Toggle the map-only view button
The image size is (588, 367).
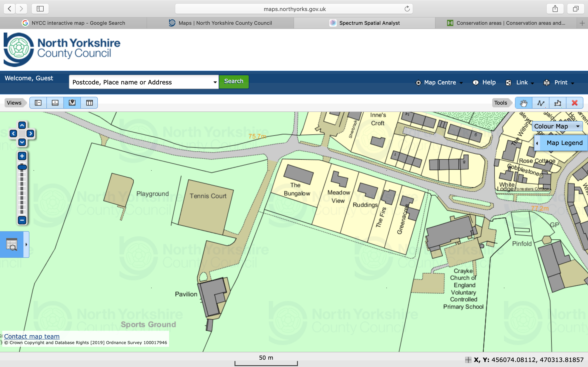[x=72, y=103]
